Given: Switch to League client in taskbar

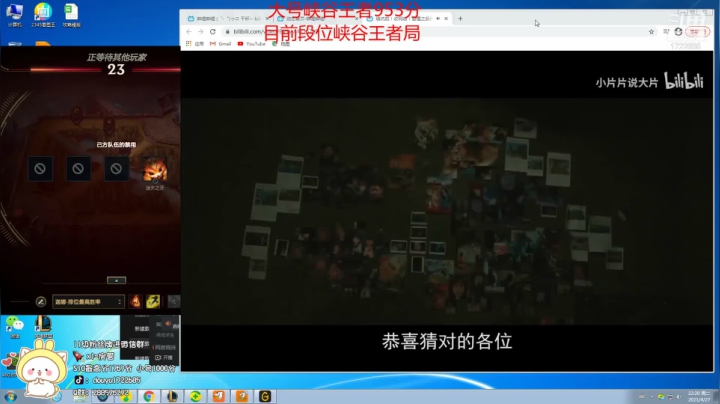Looking at the screenshot, I should coord(172,397).
